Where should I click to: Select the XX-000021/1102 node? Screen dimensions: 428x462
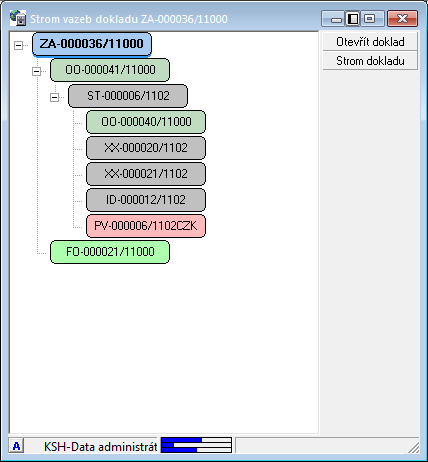(x=146, y=174)
